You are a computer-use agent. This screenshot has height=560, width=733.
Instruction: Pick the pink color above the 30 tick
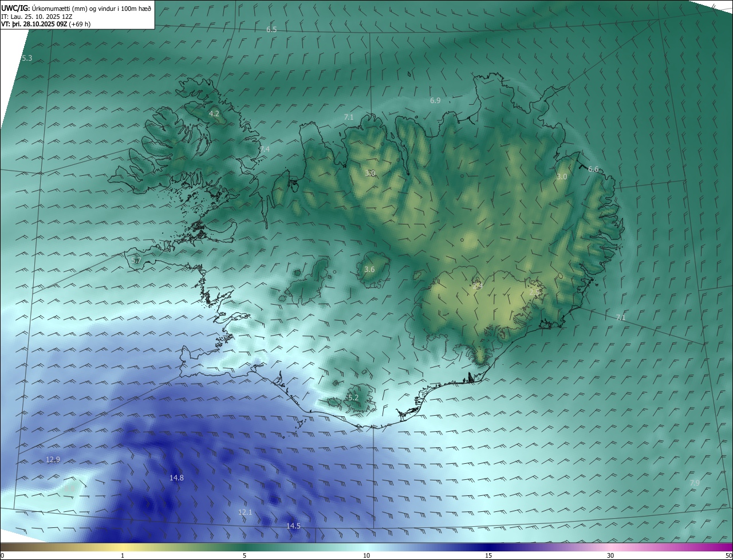click(610, 547)
